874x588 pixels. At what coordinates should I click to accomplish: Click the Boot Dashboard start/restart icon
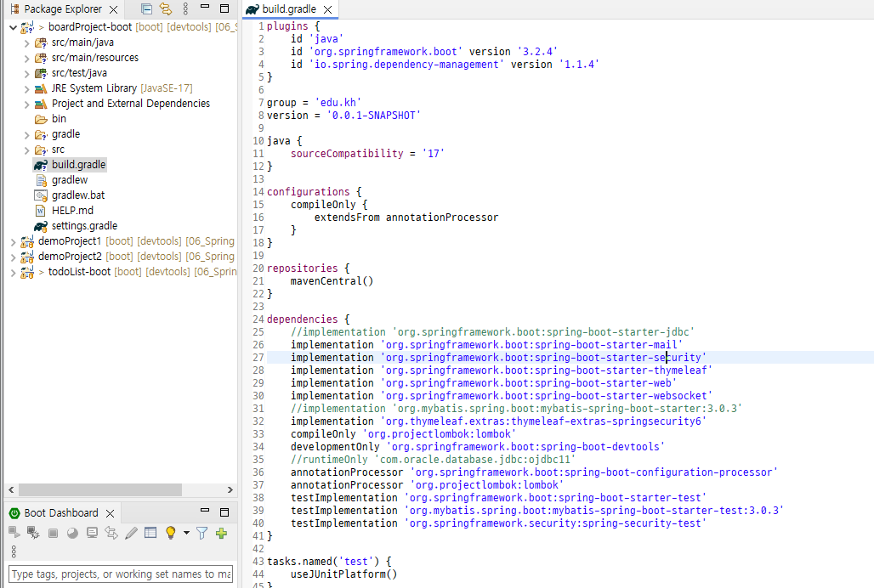tap(14, 533)
